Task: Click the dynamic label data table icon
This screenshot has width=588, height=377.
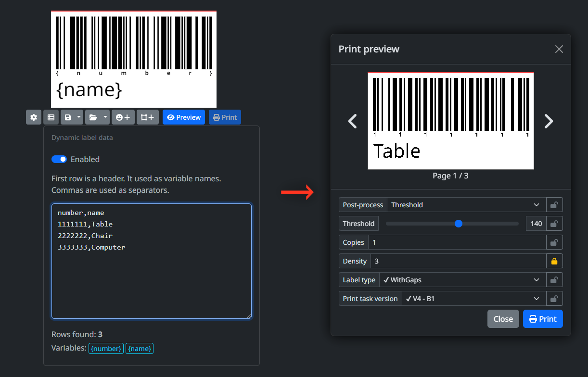Action: (51, 117)
